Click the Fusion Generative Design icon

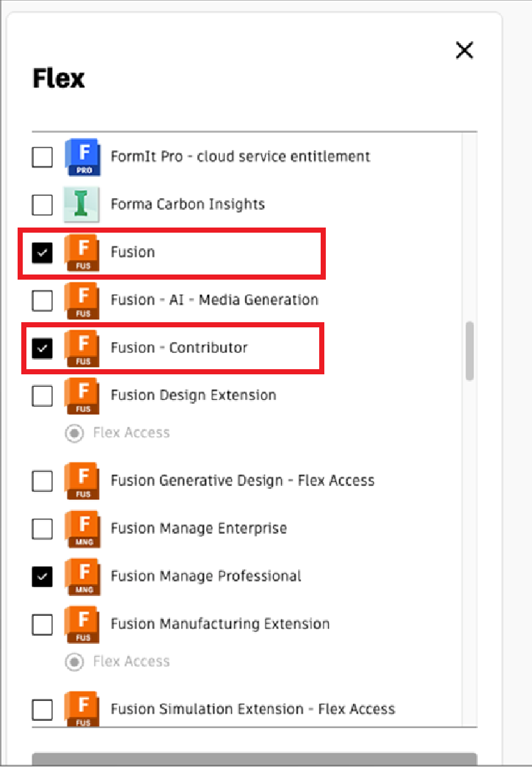(82, 481)
